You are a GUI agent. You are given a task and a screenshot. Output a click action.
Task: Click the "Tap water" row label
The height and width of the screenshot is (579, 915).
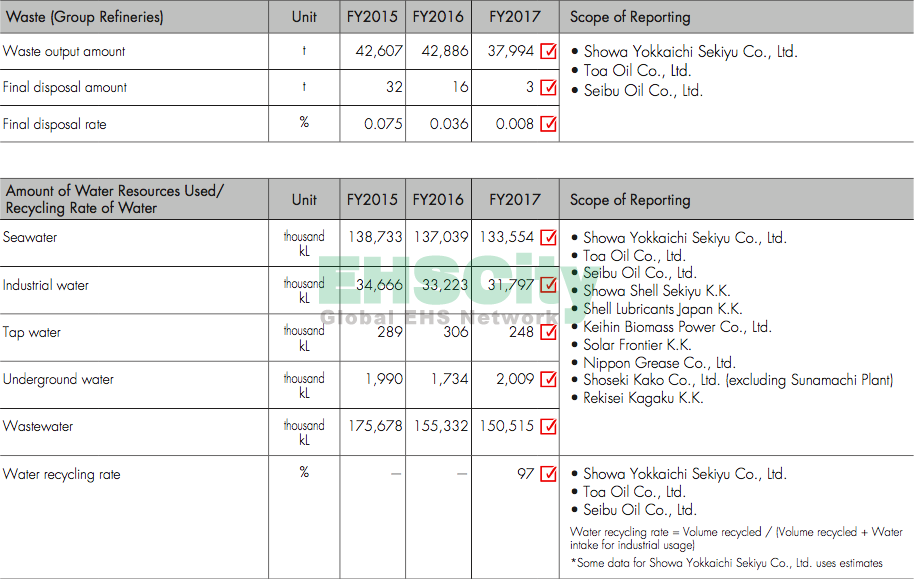tap(32, 333)
